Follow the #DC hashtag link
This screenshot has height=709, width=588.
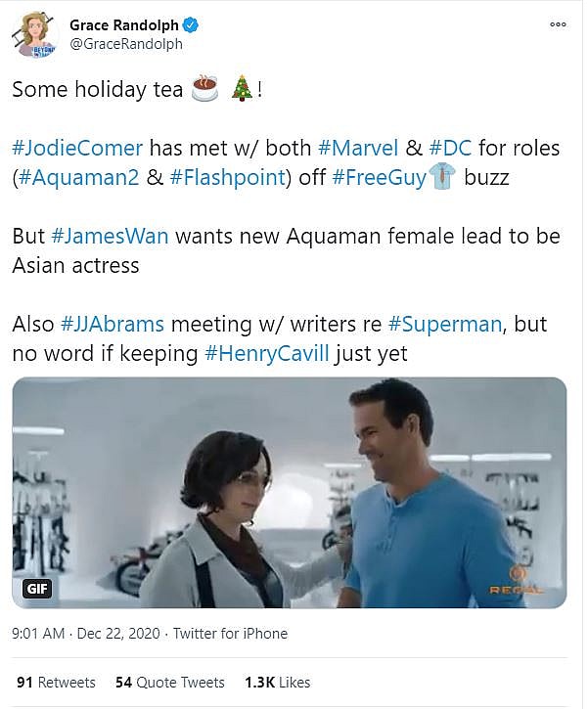click(x=450, y=149)
